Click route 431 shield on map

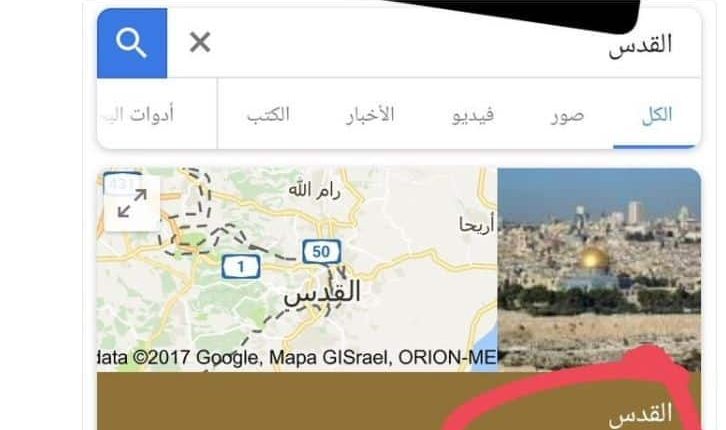[x=121, y=184]
